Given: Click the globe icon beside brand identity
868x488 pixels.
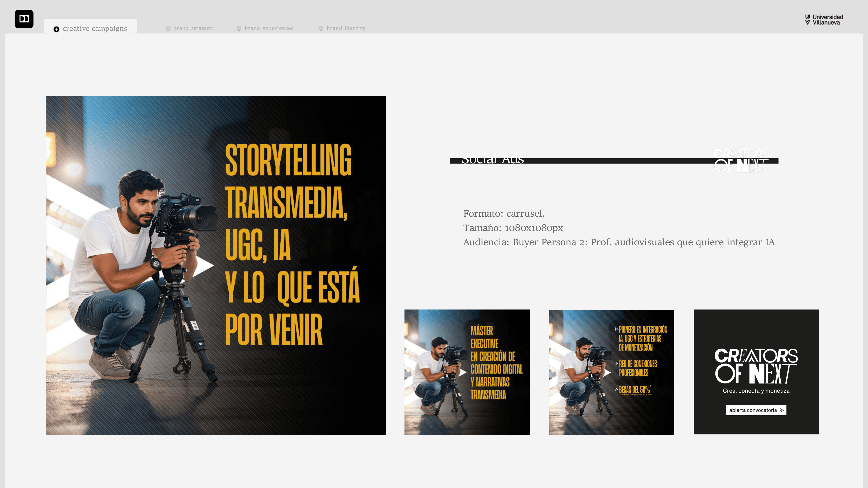Looking at the screenshot, I should (x=321, y=28).
